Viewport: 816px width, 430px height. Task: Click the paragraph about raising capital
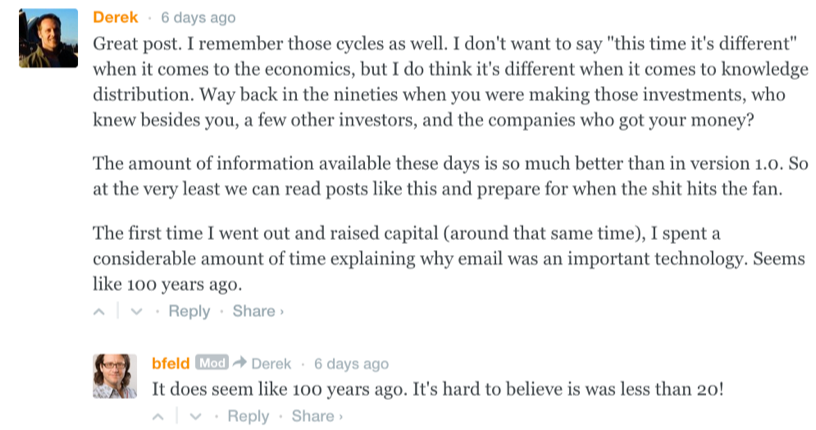point(420,258)
